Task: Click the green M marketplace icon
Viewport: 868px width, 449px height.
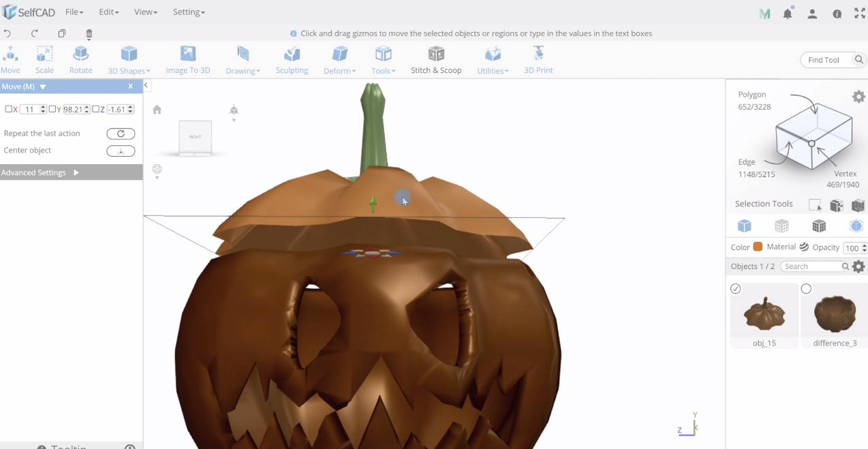Action: tap(764, 14)
